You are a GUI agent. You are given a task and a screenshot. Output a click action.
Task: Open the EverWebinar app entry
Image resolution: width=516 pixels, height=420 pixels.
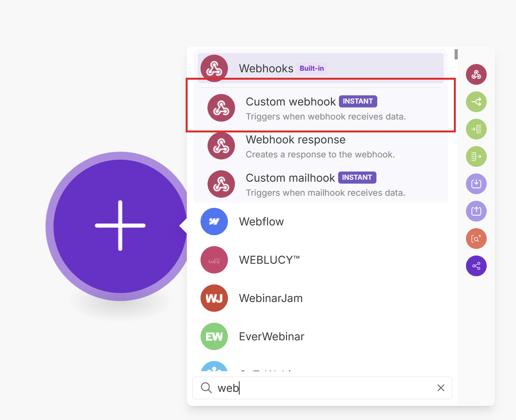[x=321, y=336]
